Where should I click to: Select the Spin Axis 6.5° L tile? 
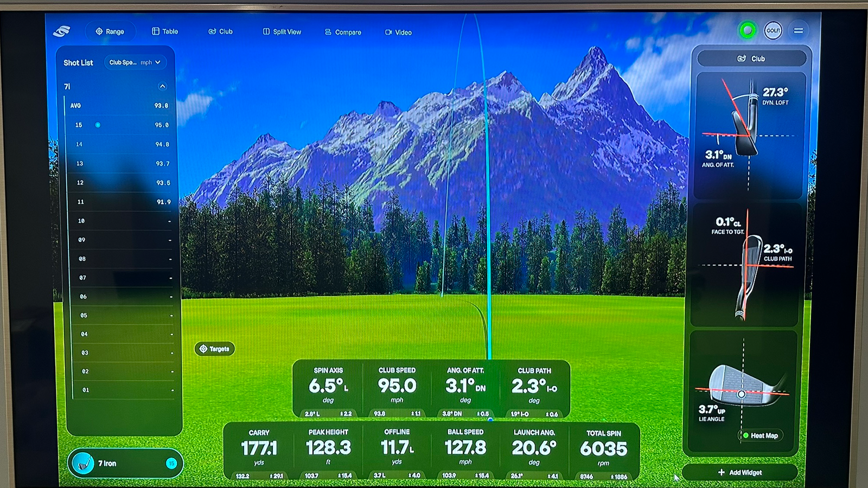pyautogui.click(x=328, y=389)
